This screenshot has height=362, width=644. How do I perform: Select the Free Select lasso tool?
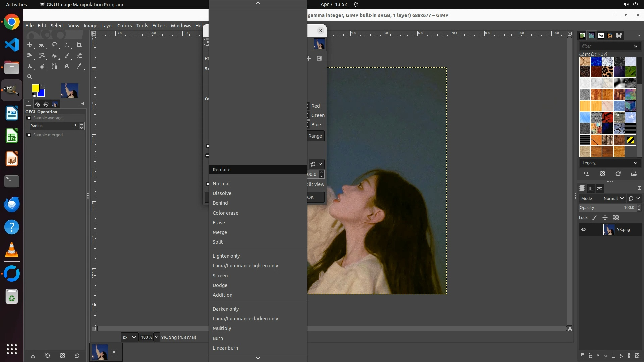click(x=54, y=45)
